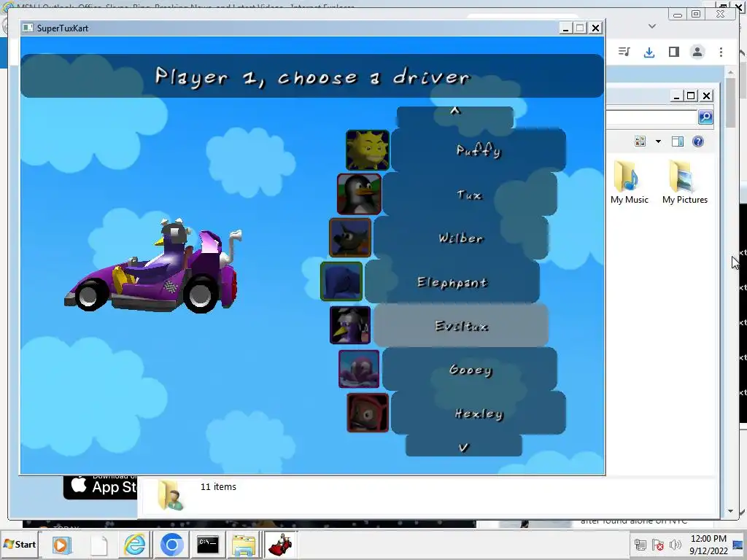Toggle the browser side panel icon

pos(673,52)
